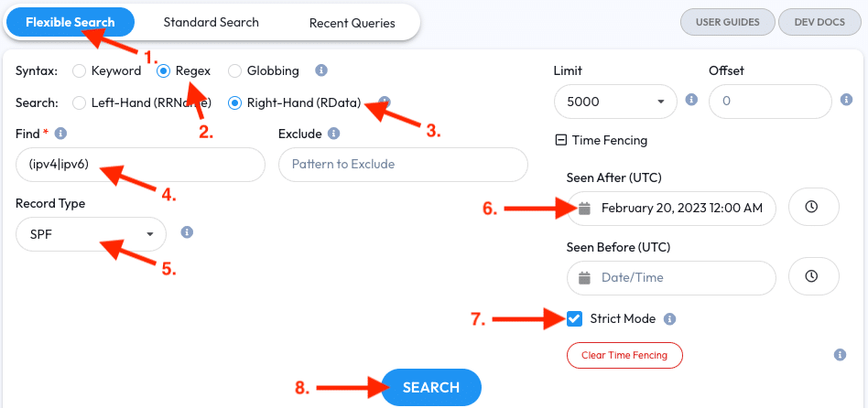Open the clock time picker for Seen After

click(x=811, y=207)
